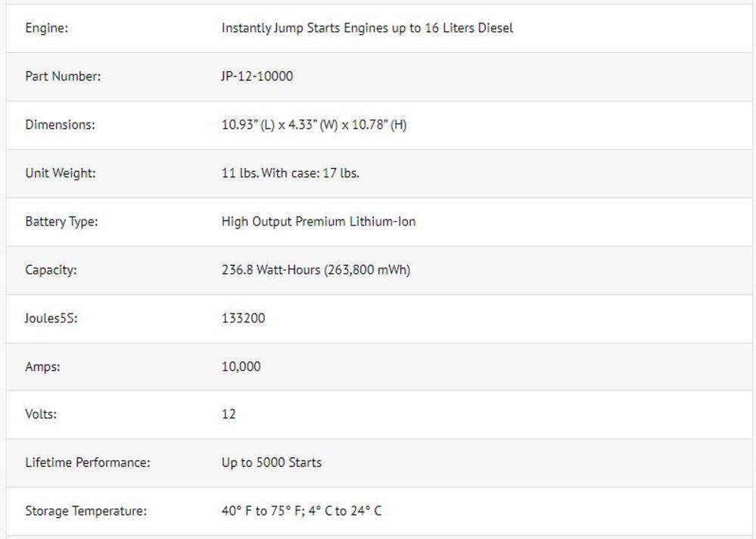
Task: Click the "Battery Type:" label
Action: [62, 222]
